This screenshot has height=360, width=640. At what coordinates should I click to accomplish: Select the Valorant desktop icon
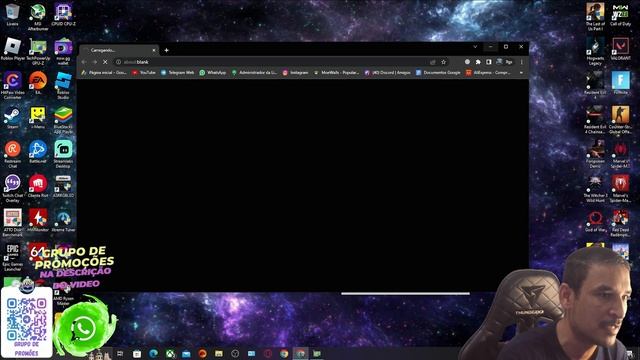[x=620, y=49]
